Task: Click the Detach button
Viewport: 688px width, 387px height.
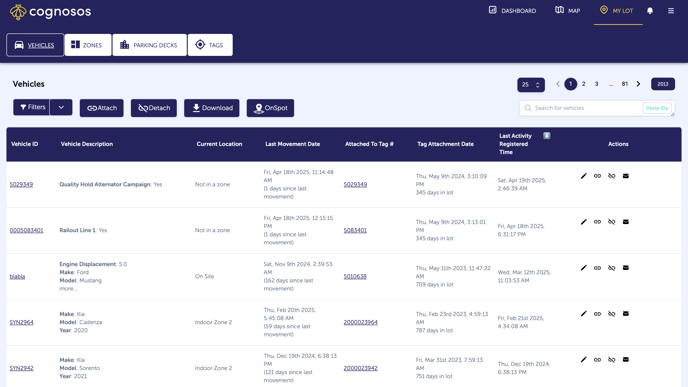Action: point(154,108)
